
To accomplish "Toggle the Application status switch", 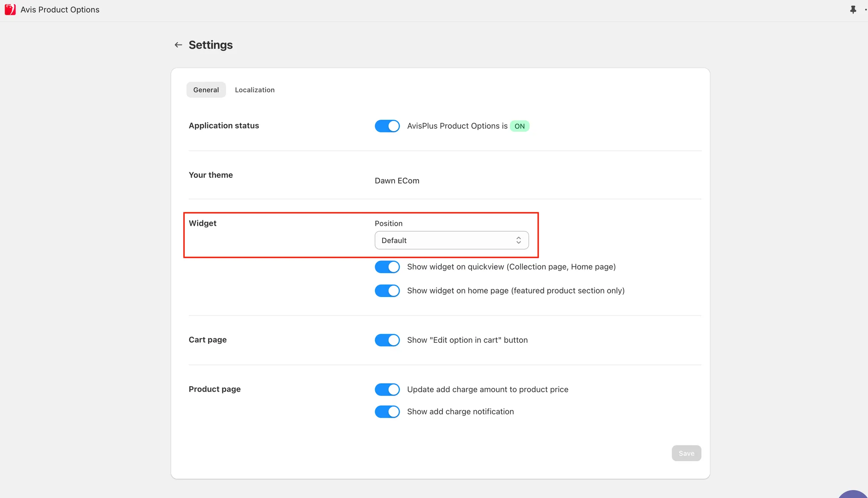I will pyautogui.click(x=387, y=126).
